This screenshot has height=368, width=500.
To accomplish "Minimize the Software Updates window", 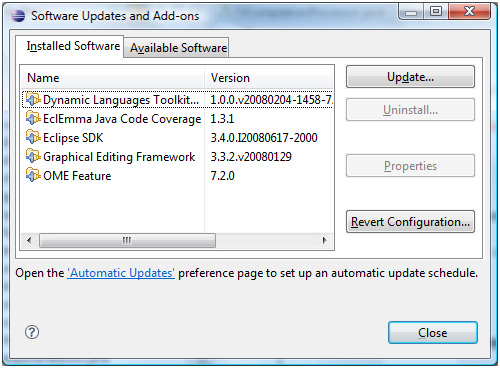I will click(x=411, y=12).
